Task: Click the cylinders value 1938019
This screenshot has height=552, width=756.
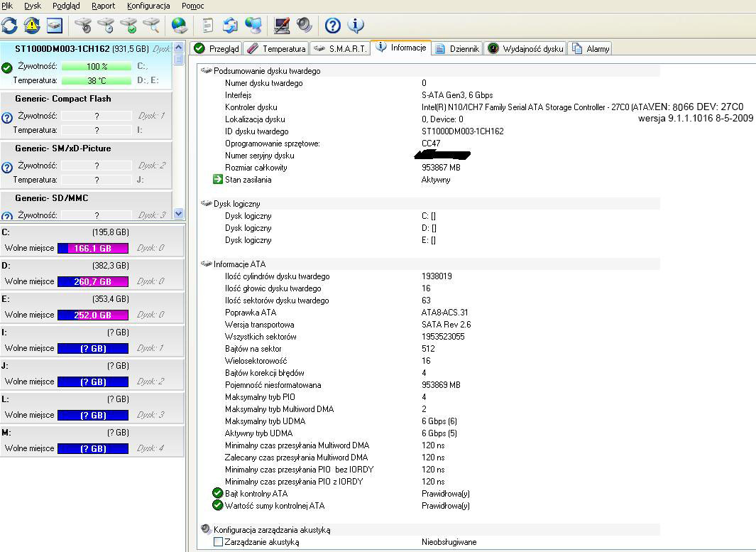Action: tap(437, 276)
